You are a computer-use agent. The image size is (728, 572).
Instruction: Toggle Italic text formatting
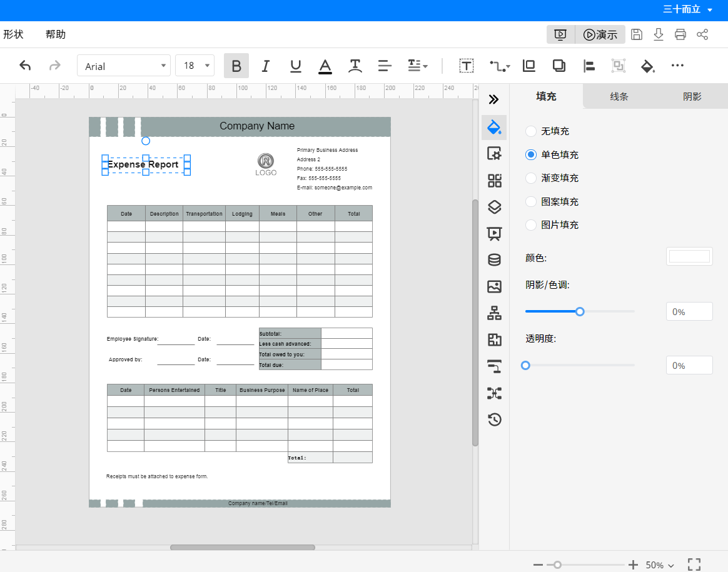pos(266,66)
